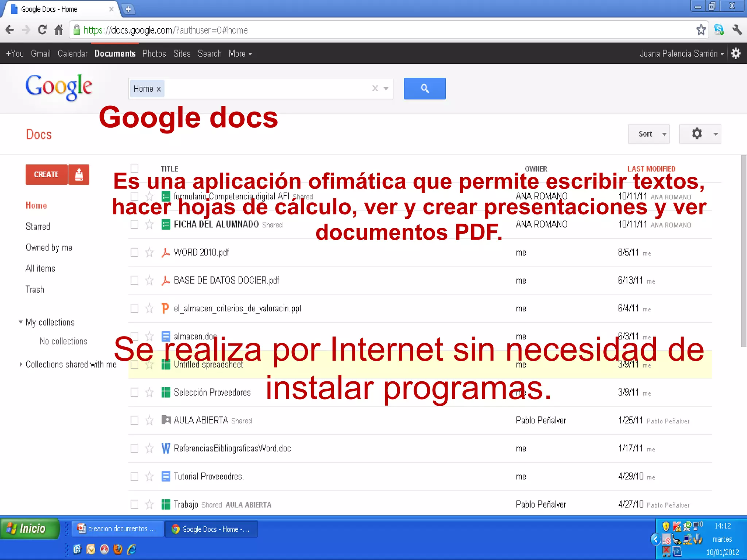Star the Selección Proveedores spreadsheet
This screenshot has width=747, height=560.
tap(149, 392)
